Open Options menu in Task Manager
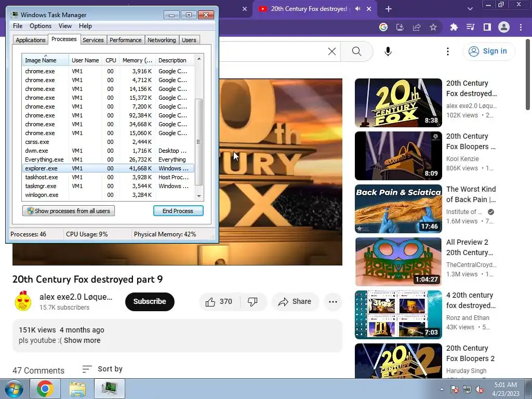532x399 pixels. (x=41, y=26)
